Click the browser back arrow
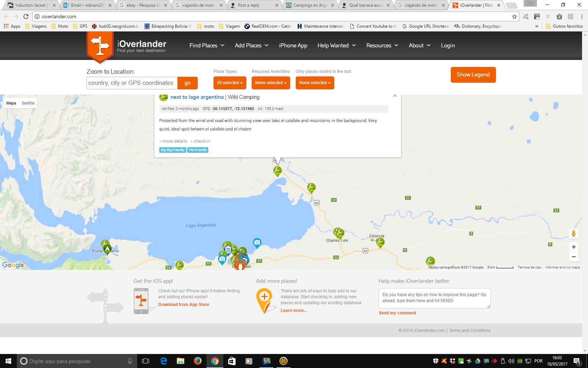588x368 pixels. tap(6, 16)
